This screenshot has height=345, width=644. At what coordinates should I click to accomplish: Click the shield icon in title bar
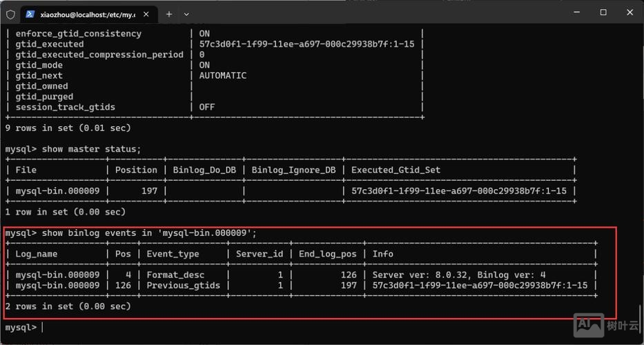point(10,14)
